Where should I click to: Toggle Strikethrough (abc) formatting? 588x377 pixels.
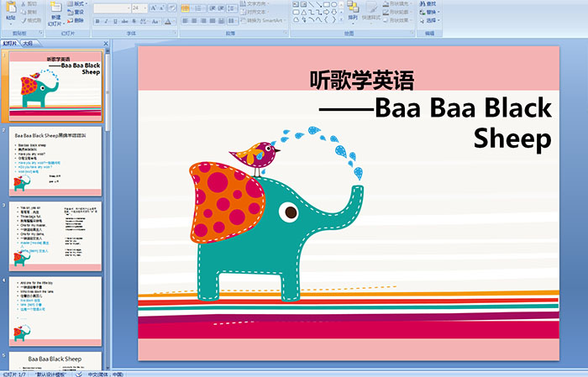[124, 21]
